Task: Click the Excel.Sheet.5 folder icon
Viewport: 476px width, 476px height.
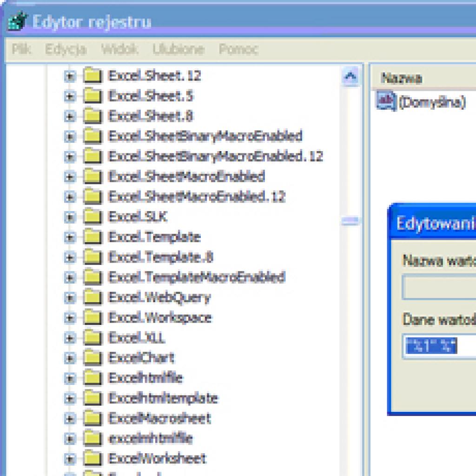Action: (x=93, y=96)
